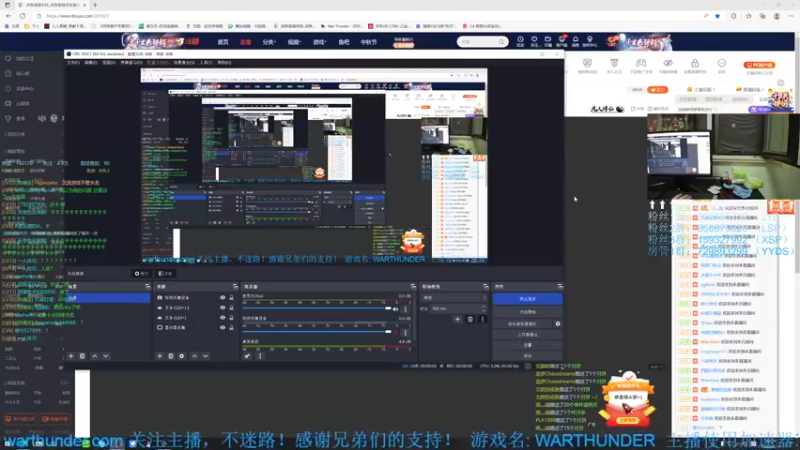
Task: Click the Douyu search box
Action: (482, 42)
